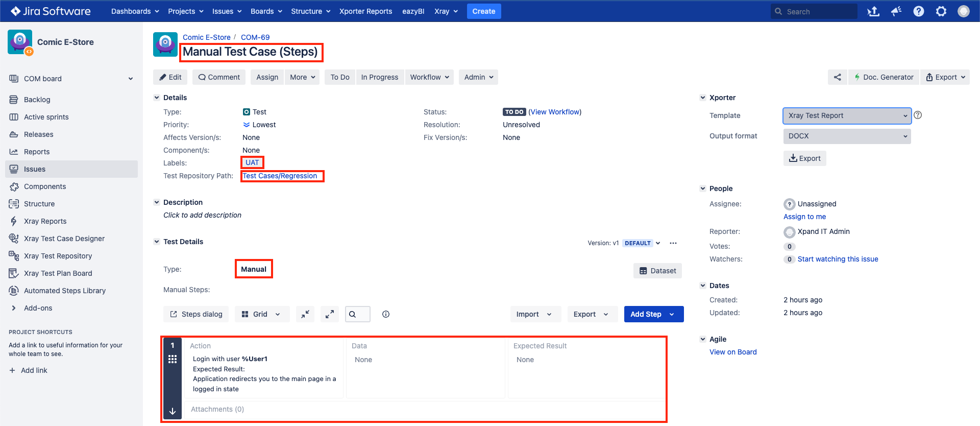Open the steps Import dropdown
This screenshot has width=980, height=426.
[x=535, y=314]
